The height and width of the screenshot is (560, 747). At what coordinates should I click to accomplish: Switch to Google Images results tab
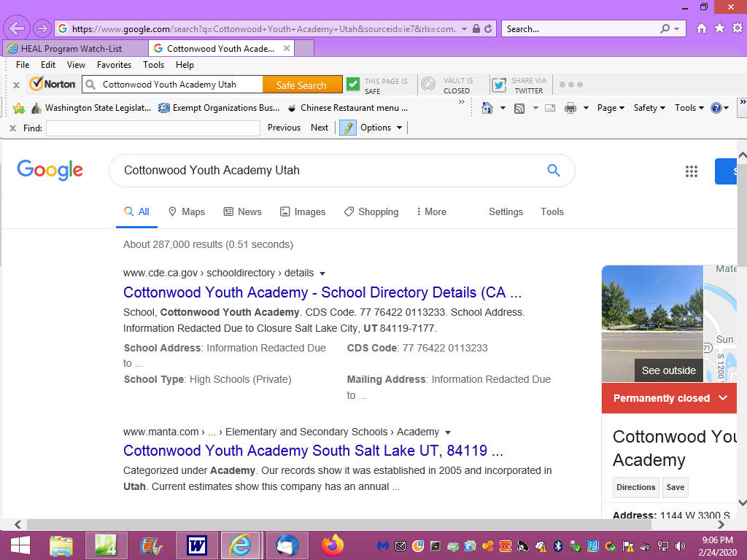tap(303, 212)
